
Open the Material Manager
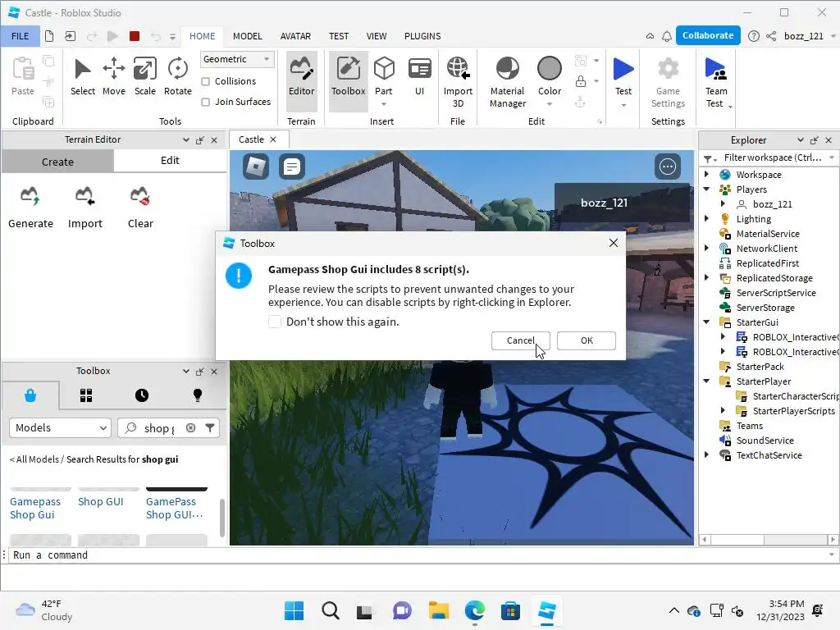507,81
